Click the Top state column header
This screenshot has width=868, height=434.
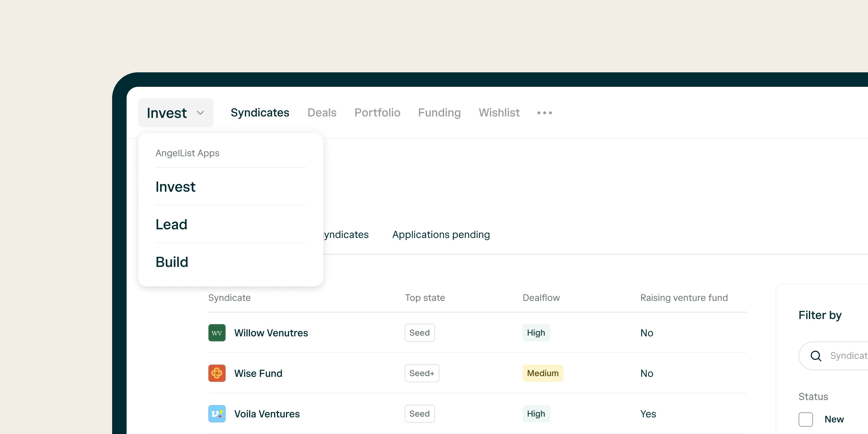tap(425, 298)
